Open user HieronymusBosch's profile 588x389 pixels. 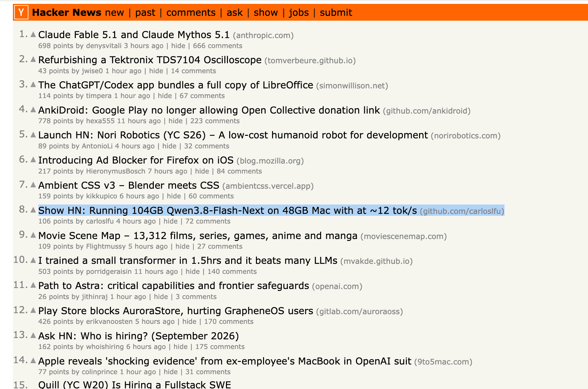point(116,171)
